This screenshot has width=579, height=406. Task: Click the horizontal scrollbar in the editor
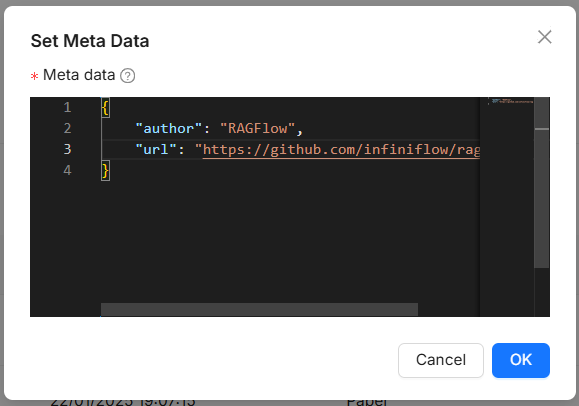click(259, 309)
